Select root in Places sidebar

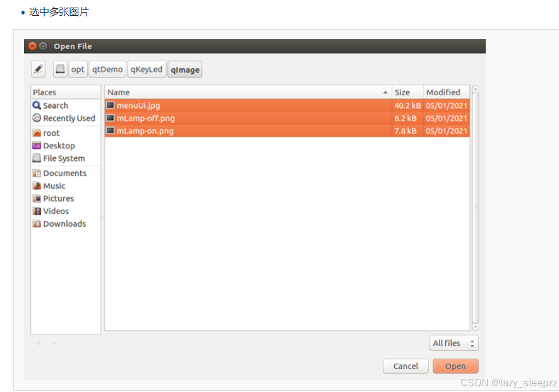pos(66,133)
